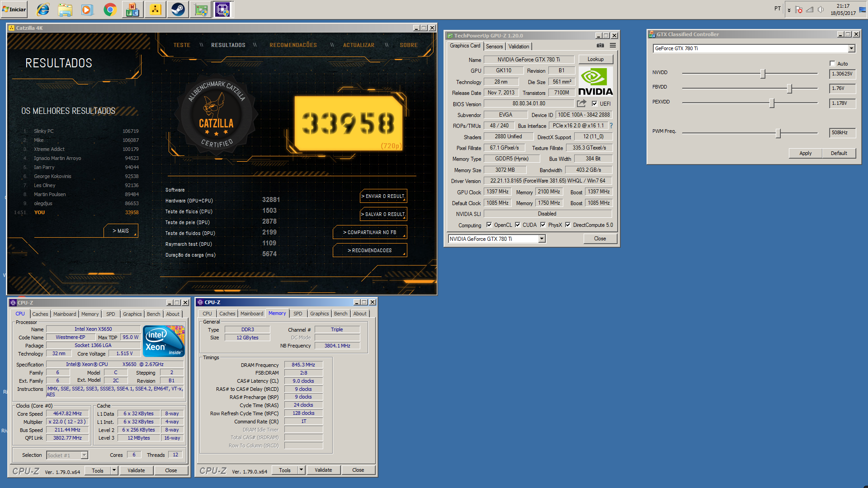The image size is (868, 488).
Task: Toggle the PhysX checkbox
Action: click(543, 225)
